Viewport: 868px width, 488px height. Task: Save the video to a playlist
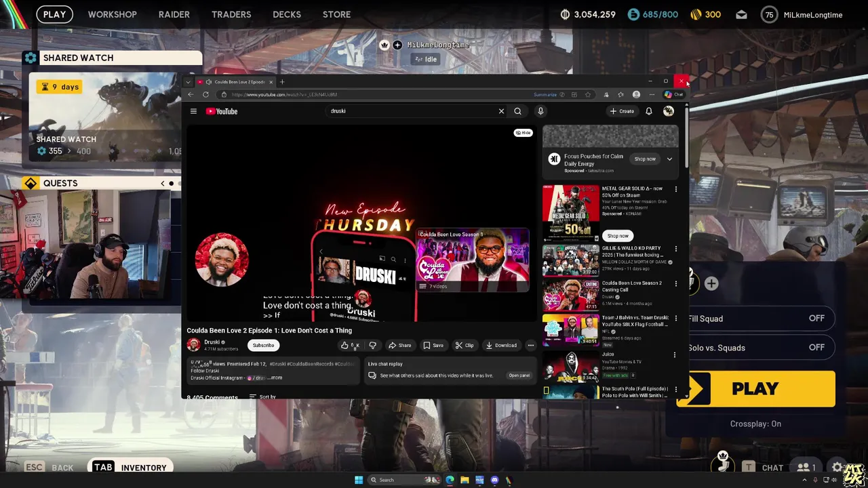(x=433, y=346)
